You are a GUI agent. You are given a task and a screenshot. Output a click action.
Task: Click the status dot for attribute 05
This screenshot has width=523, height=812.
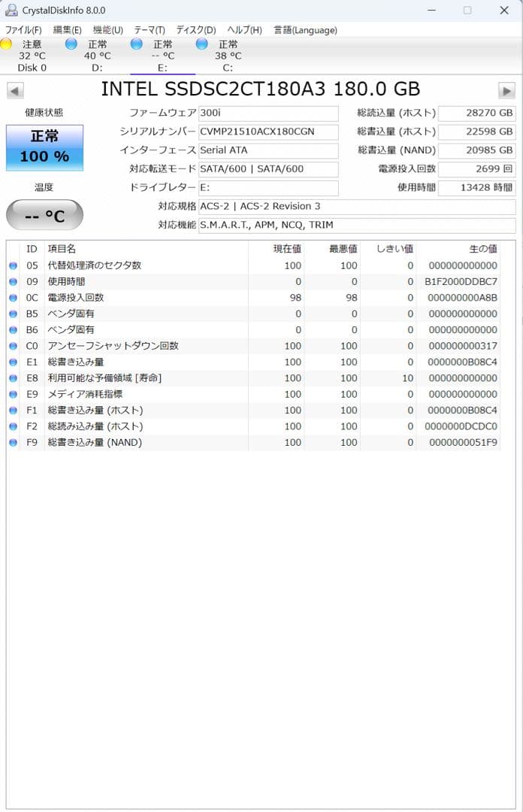pos(13,265)
